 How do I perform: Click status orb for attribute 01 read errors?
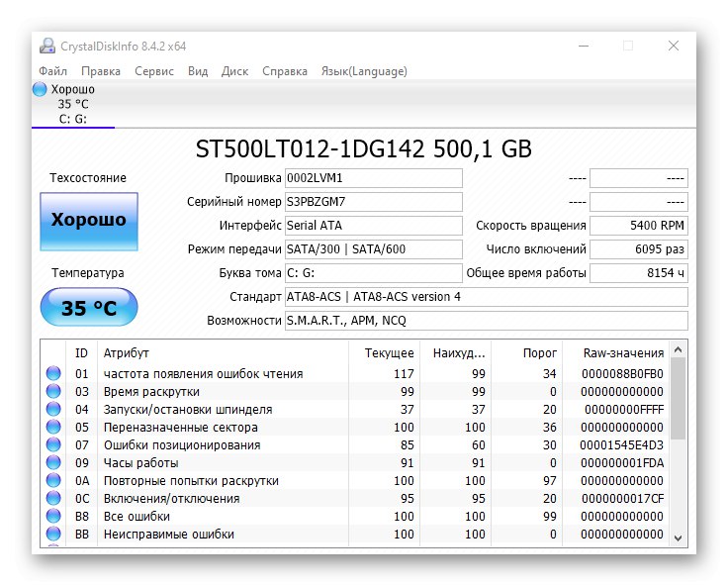tap(53, 374)
